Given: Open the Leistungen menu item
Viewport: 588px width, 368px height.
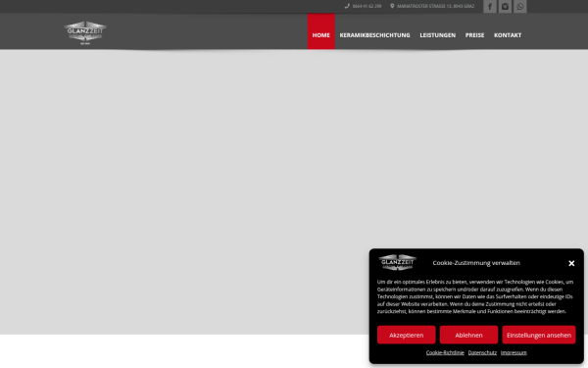Looking at the screenshot, I should point(438,35).
